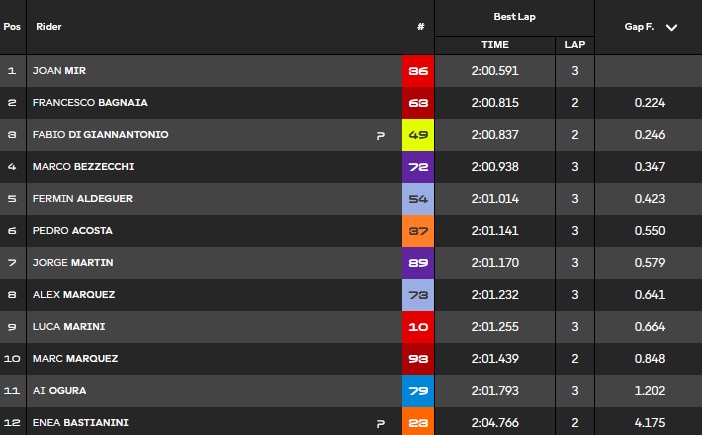702x435 pixels.
Task: Click Alex Marquez's light blue 73 badge
Action: click(417, 295)
